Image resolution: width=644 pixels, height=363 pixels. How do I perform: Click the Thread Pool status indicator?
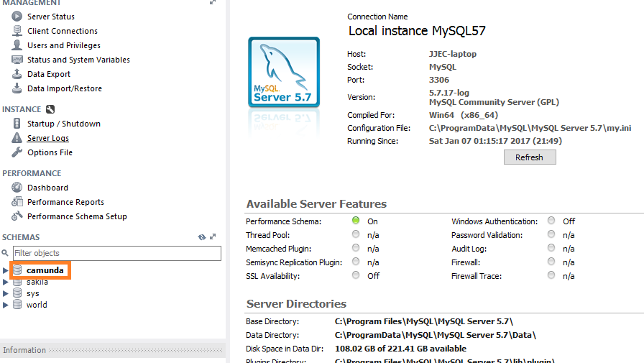pos(356,234)
